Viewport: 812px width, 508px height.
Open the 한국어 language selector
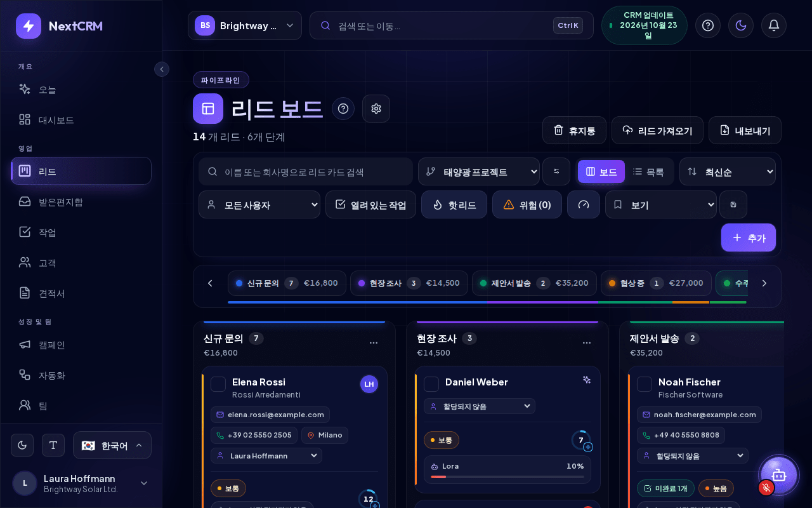[112, 445]
